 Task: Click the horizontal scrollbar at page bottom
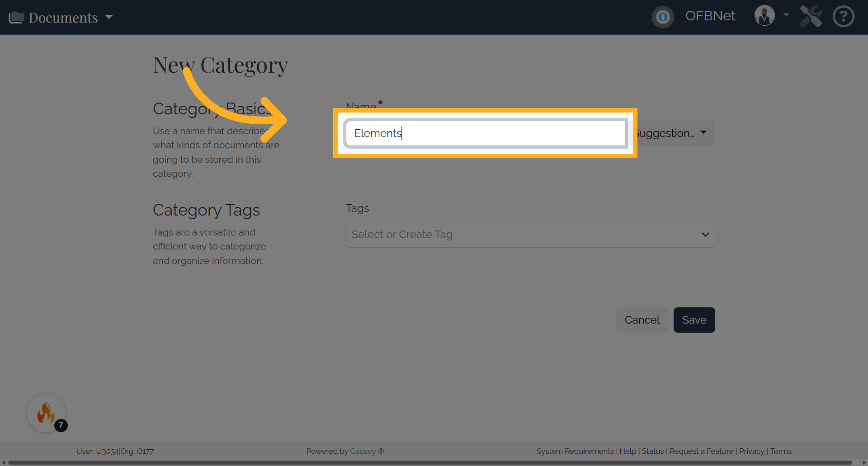coord(429,462)
